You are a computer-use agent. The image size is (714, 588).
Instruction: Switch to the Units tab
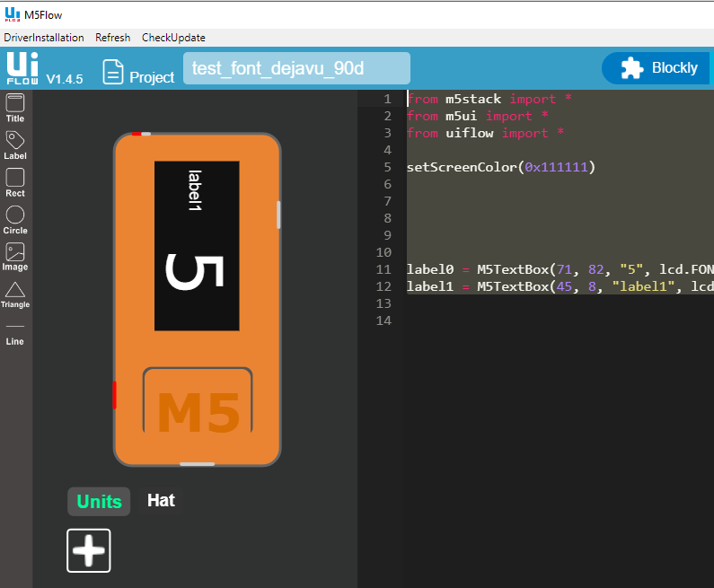[x=99, y=502]
